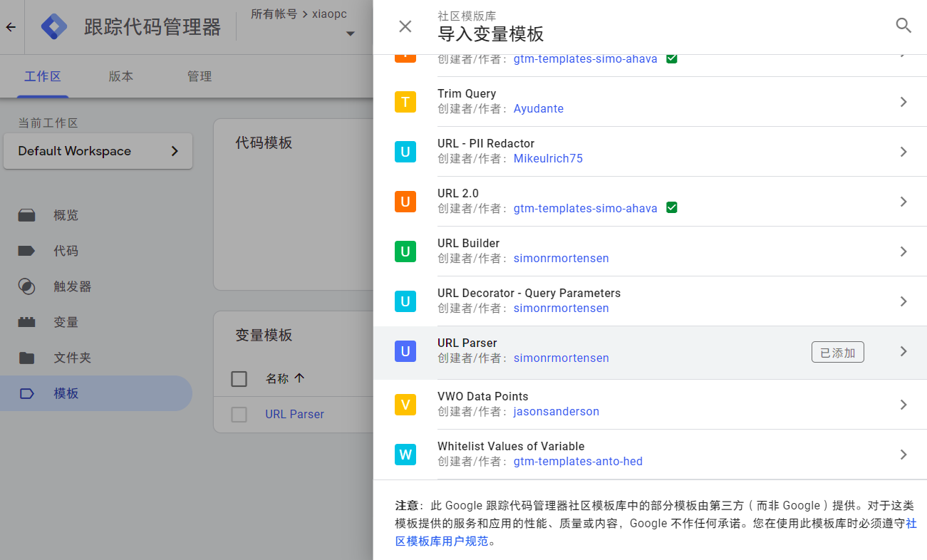Open the URL Parser link in 变量模板 table
Image resolution: width=927 pixels, height=560 pixels.
pyautogui.click(x=294, y=414)
